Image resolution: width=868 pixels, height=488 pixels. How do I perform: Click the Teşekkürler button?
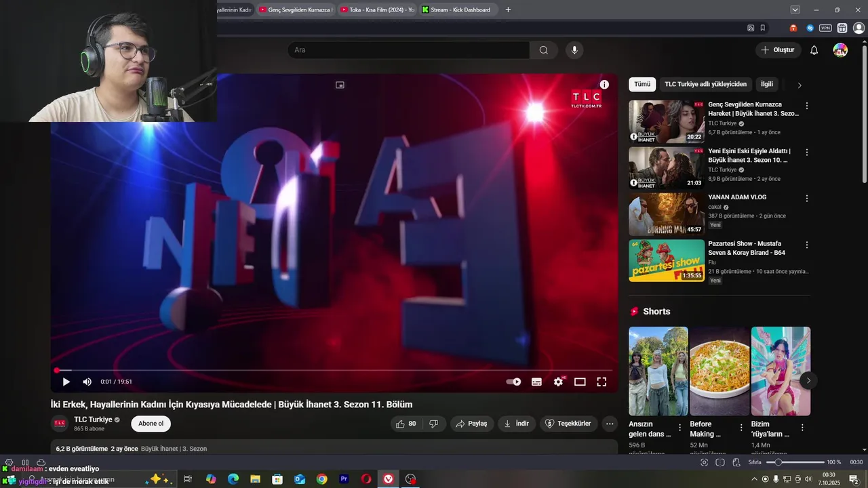tap(569, 424)
